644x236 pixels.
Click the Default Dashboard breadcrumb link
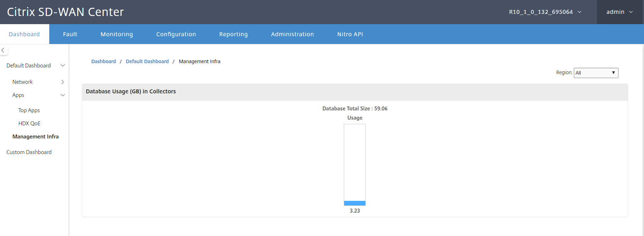click(x=147, y=61)
